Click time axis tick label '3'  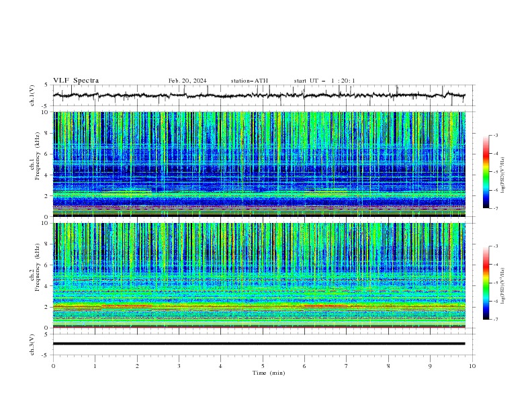(179, 366)
